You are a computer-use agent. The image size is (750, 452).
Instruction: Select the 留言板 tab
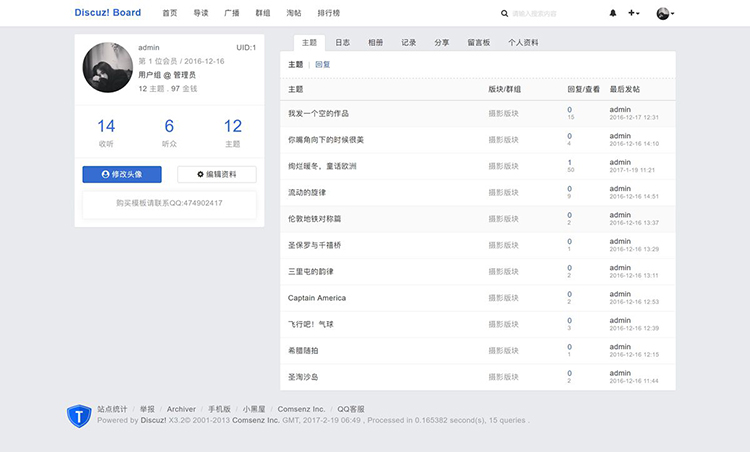coord(478,43)
